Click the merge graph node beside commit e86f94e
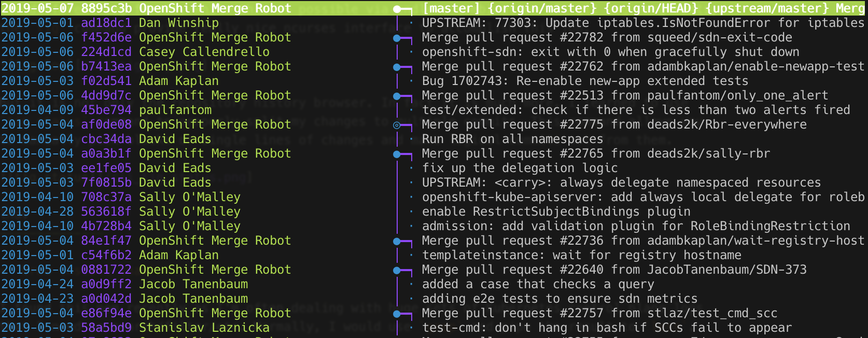 (397, 314)
